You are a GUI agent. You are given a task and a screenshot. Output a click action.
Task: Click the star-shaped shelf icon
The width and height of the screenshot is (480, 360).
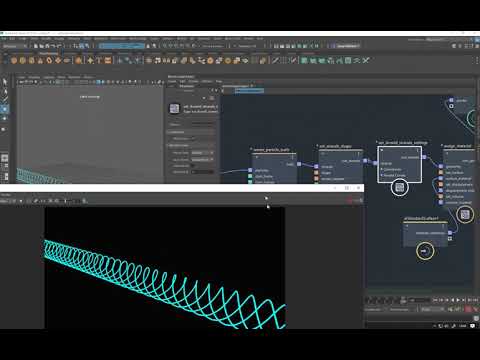[90, 60]
